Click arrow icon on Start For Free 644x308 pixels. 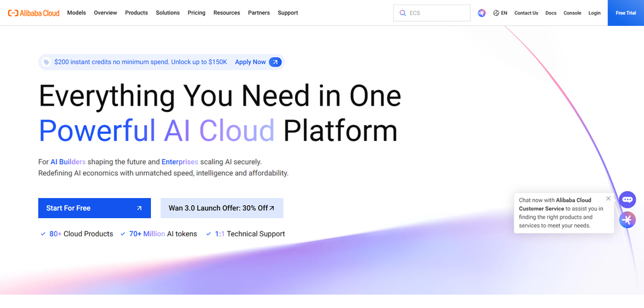pyautogui.click(x=139, y=208)
